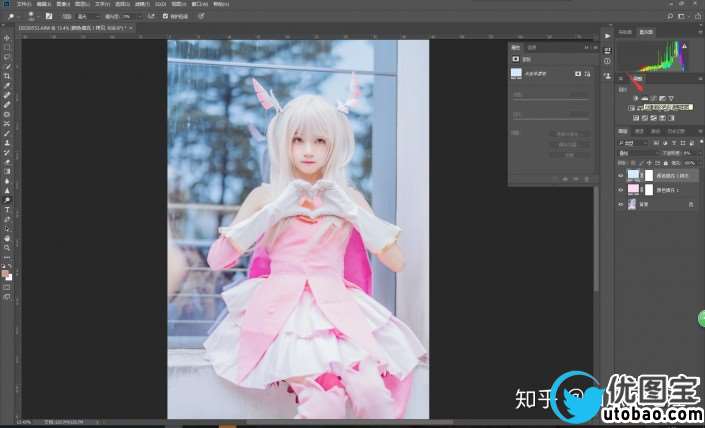The width and height of the screenshot is (705, 428).
Task: Toggle the brush settings panel icon
Action: (49, 16)
